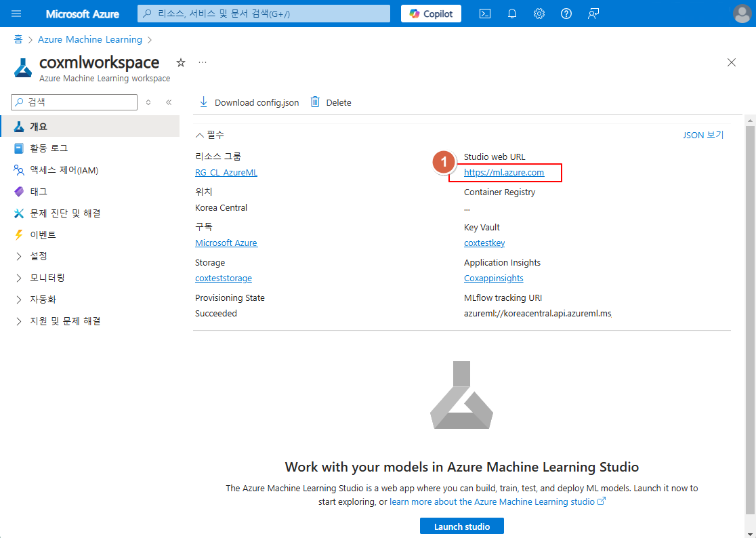Expand the 모니터링 group
The image size is (756, 538).
pyautogui.click(x=19, y=278)
